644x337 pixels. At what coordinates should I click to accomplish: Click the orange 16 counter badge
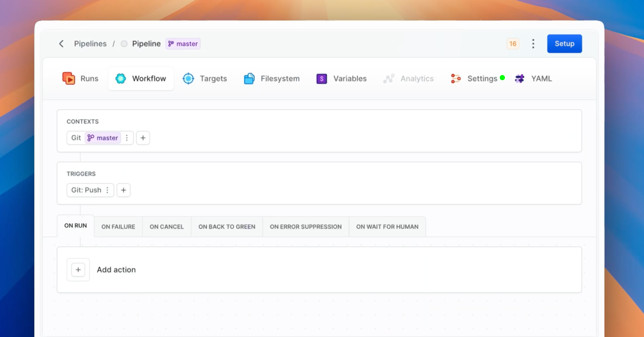(513, 43)
